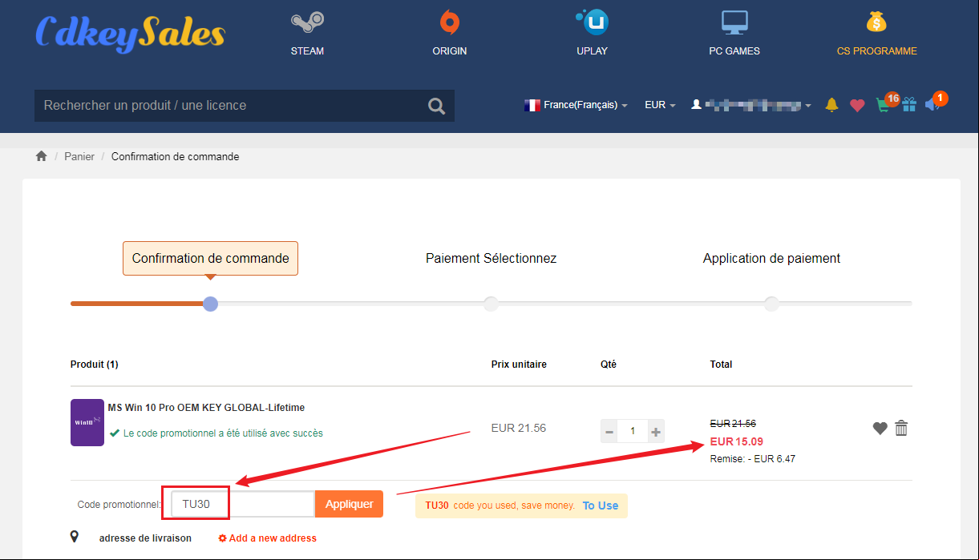Open the Origin category icon
979x560 pixels.
pyautogui.click(x=449, y=22)
